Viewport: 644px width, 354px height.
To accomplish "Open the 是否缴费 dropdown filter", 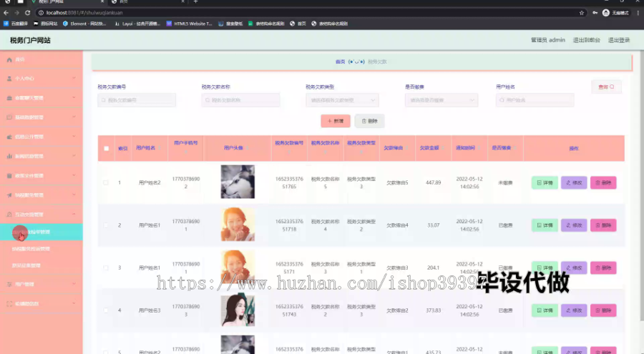I will 441,100.
